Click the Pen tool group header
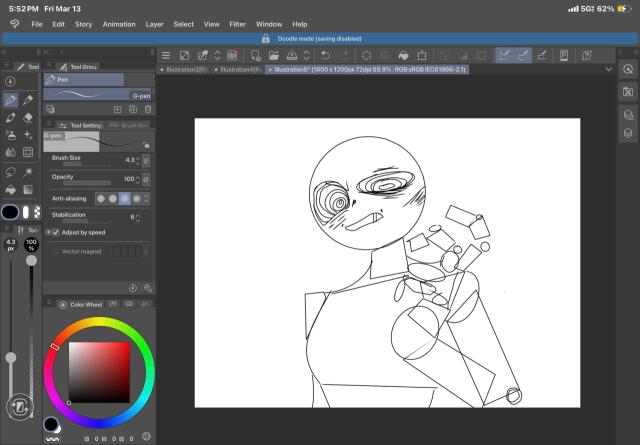The height and width of the screenshot is (445, 640). pyautogui.click(x=84, y=79)
